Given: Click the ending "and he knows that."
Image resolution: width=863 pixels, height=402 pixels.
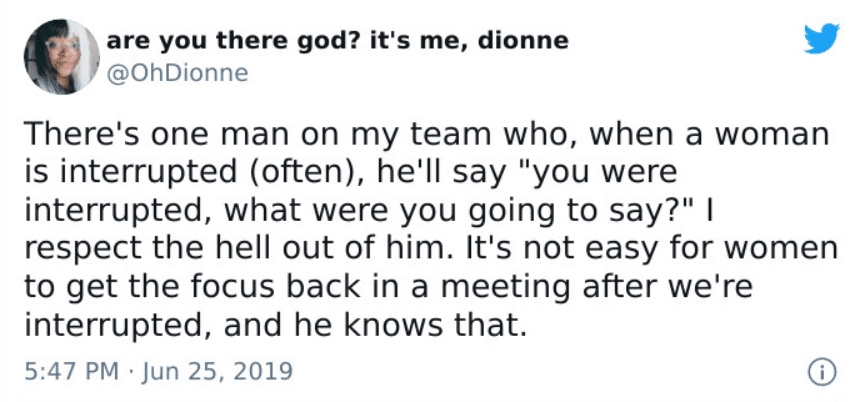Looking at the screenshot, I should pos(372,327).
